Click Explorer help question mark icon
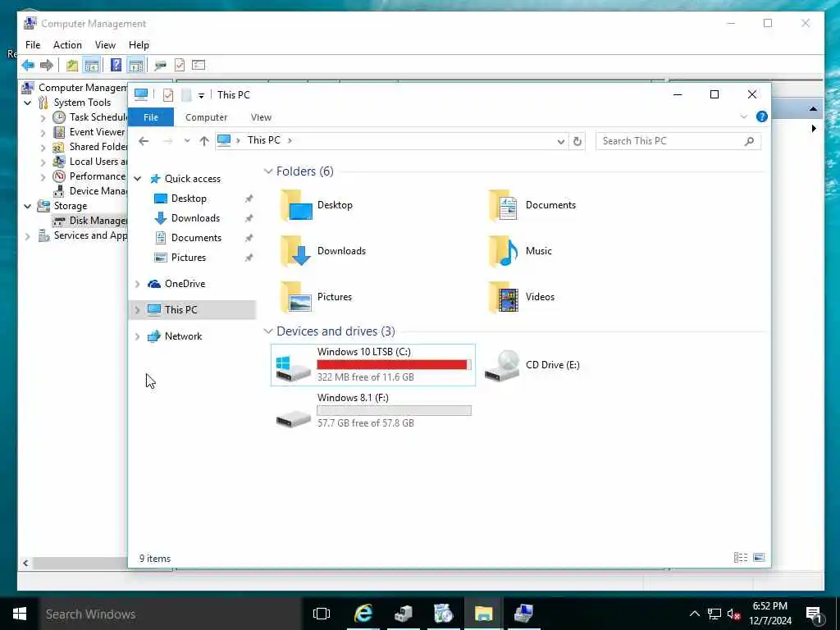Viewport: 840px width, 630px height. point(761,116)
